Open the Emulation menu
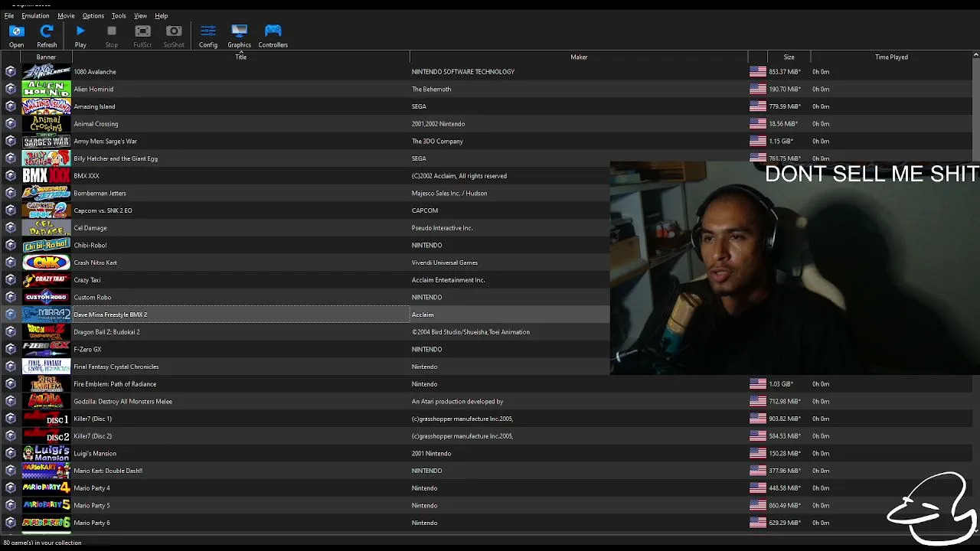Viewport: 980px width, 551px height. (35, 15)
